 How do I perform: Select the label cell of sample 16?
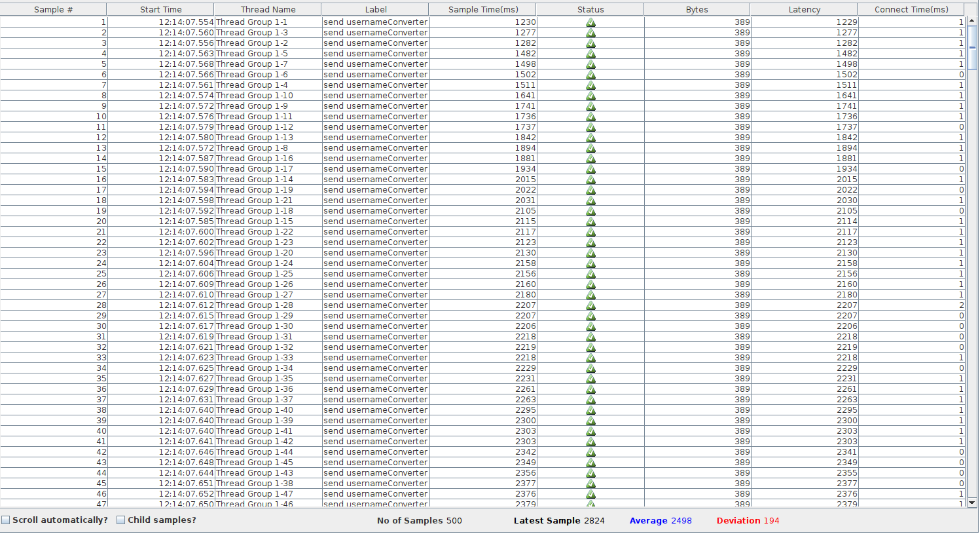point(375,180)
